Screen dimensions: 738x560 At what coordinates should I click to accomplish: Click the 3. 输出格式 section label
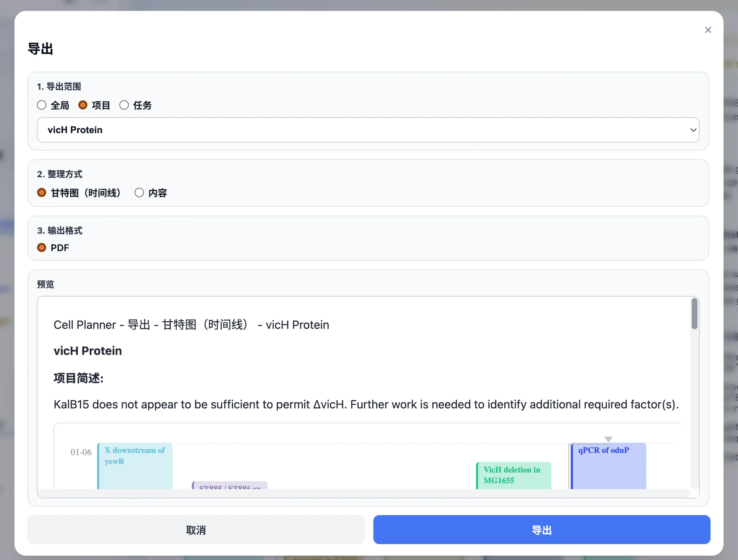pyautogui.click(x=59, y=231)
